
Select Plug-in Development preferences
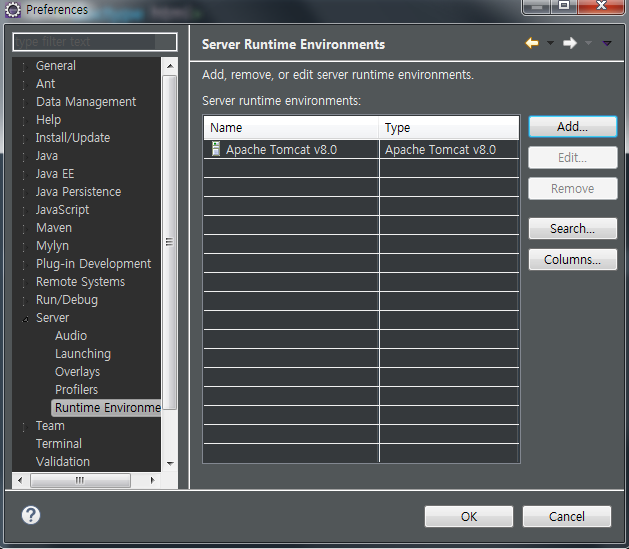click(x=93, y=263)
